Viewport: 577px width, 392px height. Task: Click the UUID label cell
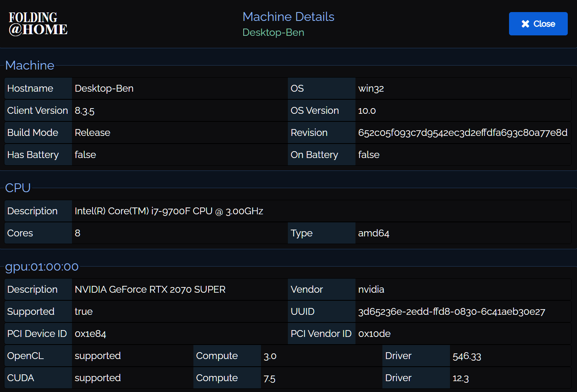pos(322,312)
